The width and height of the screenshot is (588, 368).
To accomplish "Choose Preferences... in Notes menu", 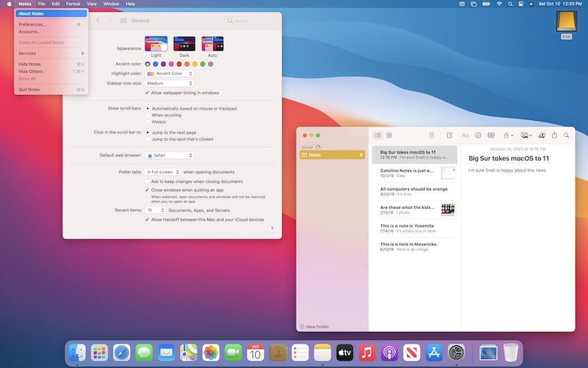I will click(51, 24).
